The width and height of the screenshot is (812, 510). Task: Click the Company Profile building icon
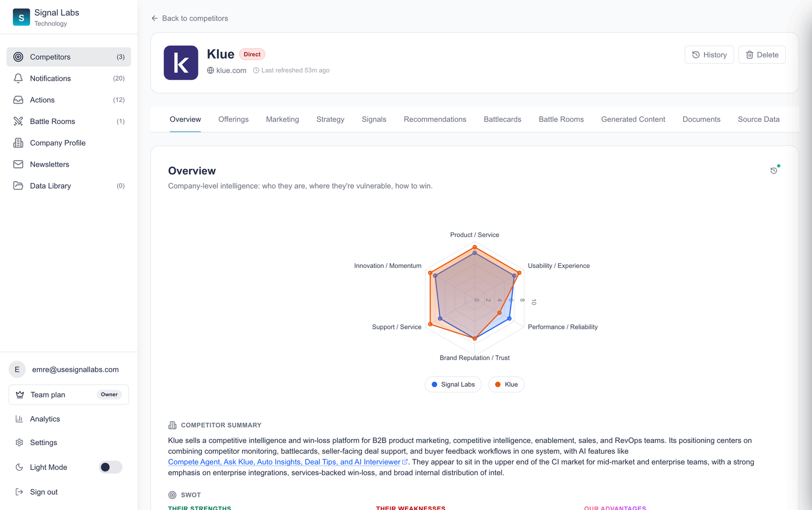pyautogui.click(x=18, y=143)
